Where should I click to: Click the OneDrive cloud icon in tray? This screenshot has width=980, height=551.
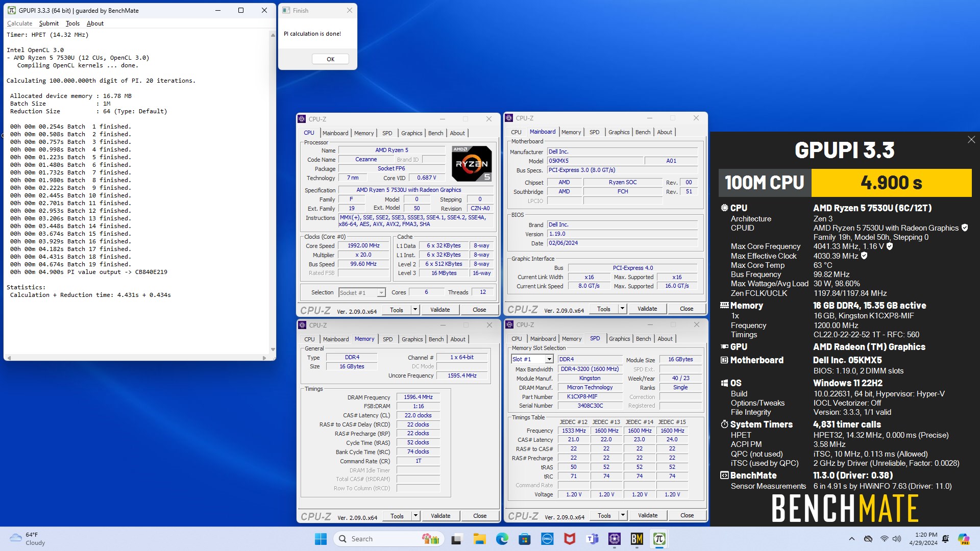pos(868,539)
